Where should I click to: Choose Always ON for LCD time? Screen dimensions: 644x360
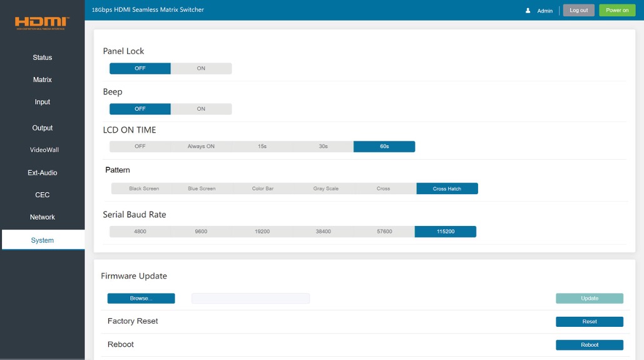point(202,147)
